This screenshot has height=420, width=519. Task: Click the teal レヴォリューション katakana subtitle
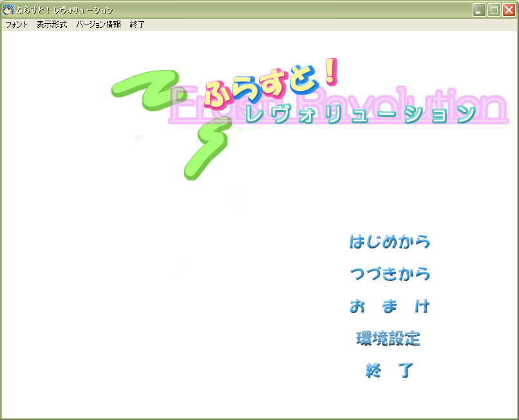click(x=361, y=115)
